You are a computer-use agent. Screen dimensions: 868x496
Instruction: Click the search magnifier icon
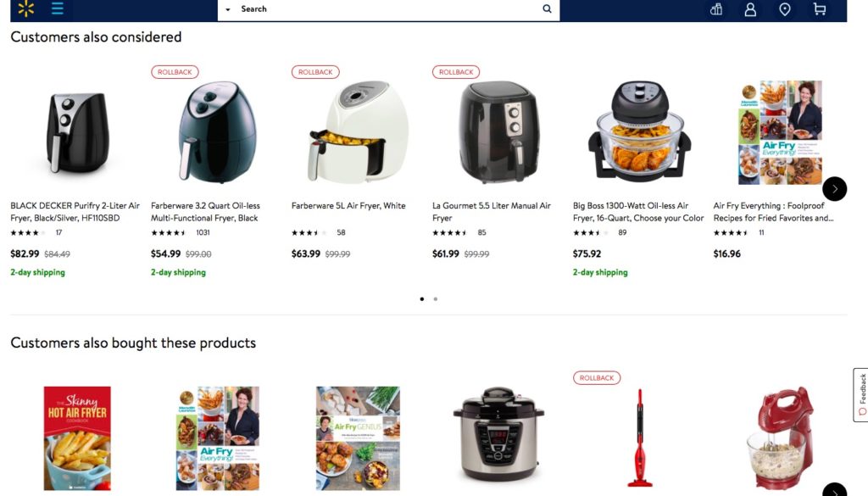point(547,8)
